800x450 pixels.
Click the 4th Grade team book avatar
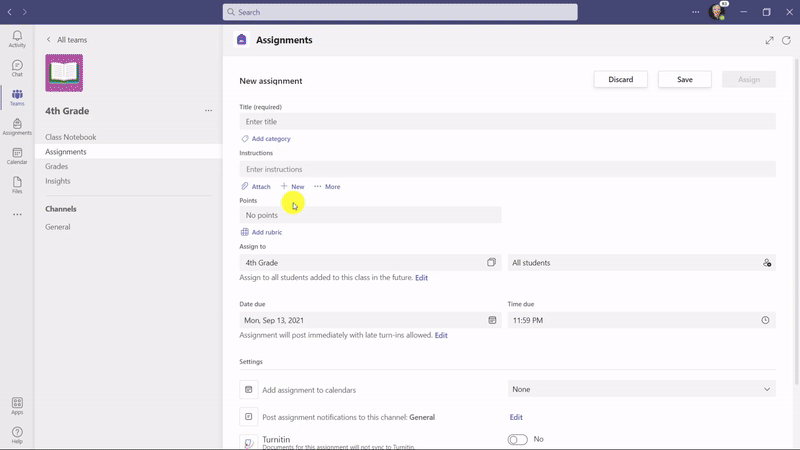click(x=64, y=73)
